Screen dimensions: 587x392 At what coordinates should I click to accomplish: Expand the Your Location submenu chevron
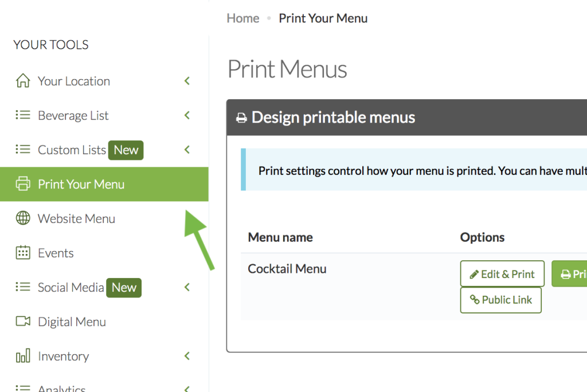187,81
